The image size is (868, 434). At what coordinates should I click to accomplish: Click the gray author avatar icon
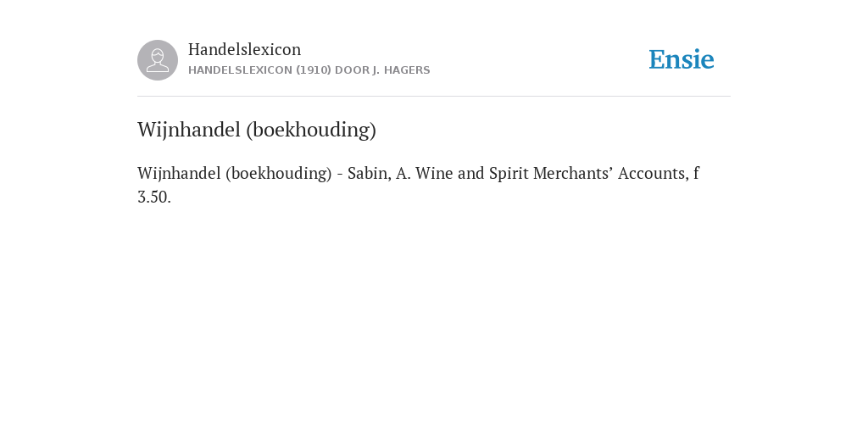[x=158, y=60]
